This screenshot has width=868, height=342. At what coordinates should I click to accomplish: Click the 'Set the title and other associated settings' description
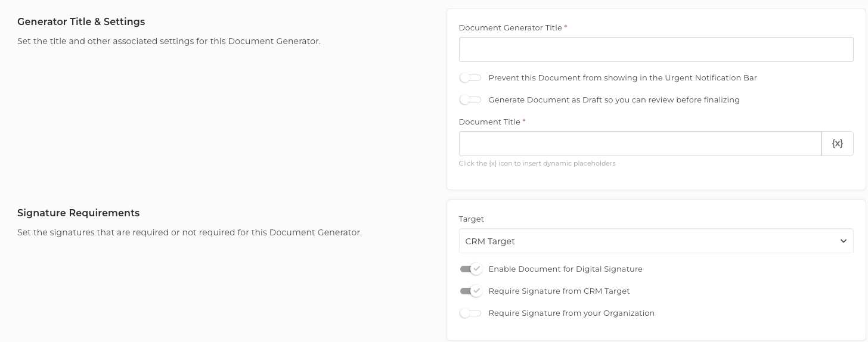pyautogui.click(x=169, y=42)
